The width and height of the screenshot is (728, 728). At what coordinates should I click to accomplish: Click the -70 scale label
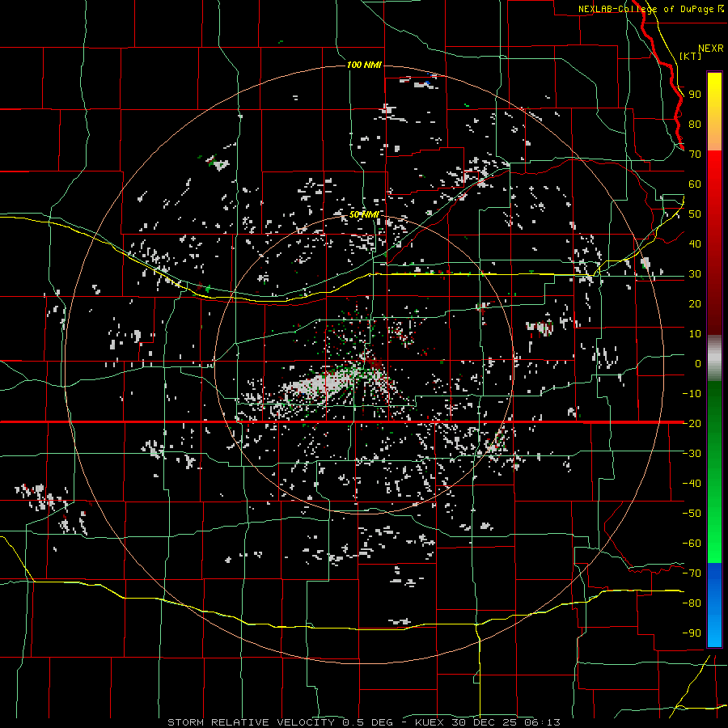click(692, 574)
